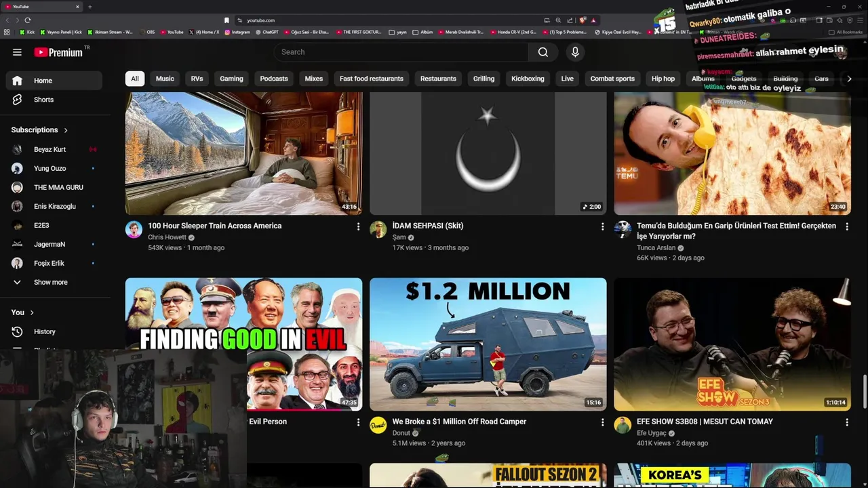This screenshot has width=868, height=488.
Task: Open the Instagram bookmark
Action: 237,32
